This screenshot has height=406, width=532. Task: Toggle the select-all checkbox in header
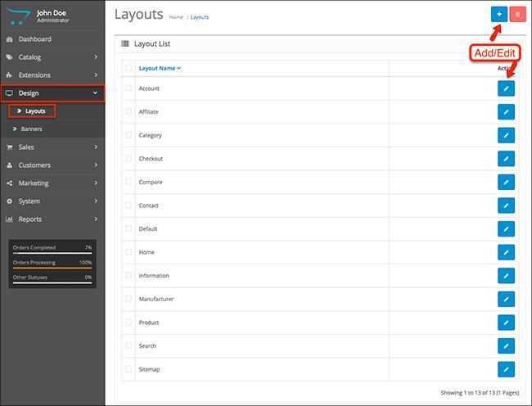[x=128, y=68]
